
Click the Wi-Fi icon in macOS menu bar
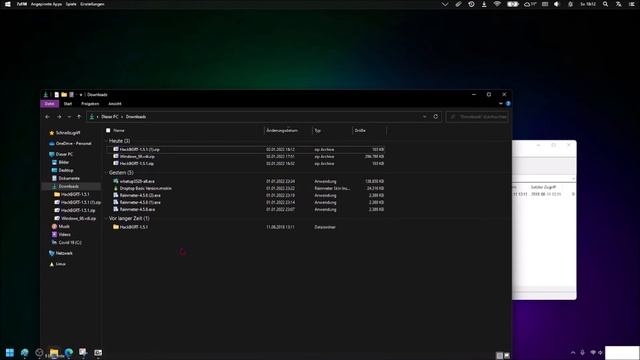click(x=497, y=4)
